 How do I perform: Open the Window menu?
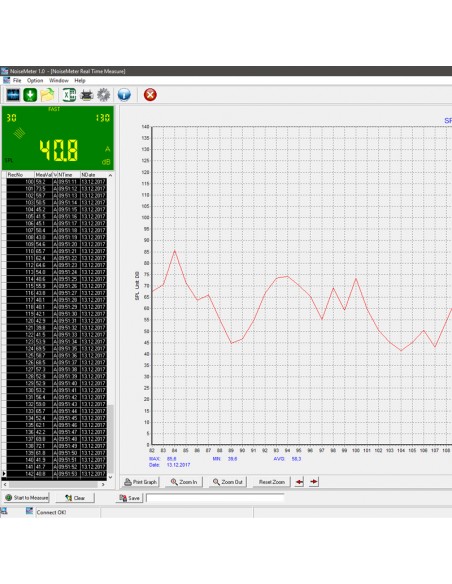click(59, 80)
